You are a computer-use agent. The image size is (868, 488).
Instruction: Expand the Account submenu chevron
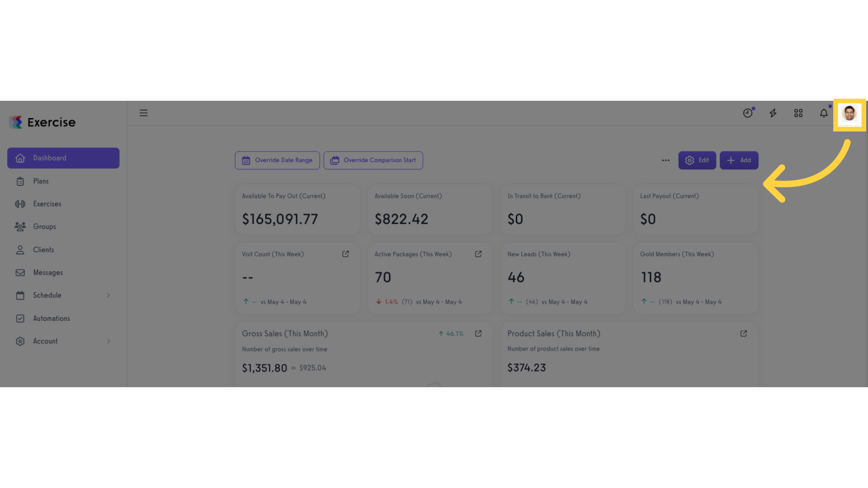pos(108,341)
